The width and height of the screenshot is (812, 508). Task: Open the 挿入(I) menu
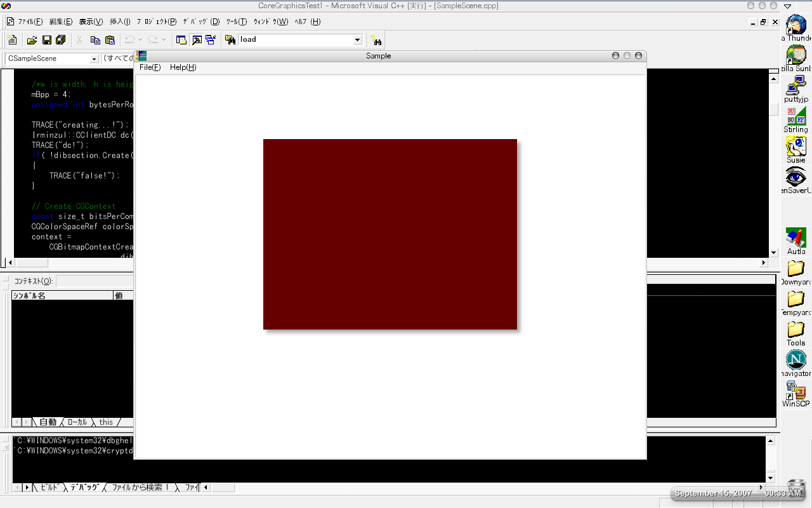(120, 22)
